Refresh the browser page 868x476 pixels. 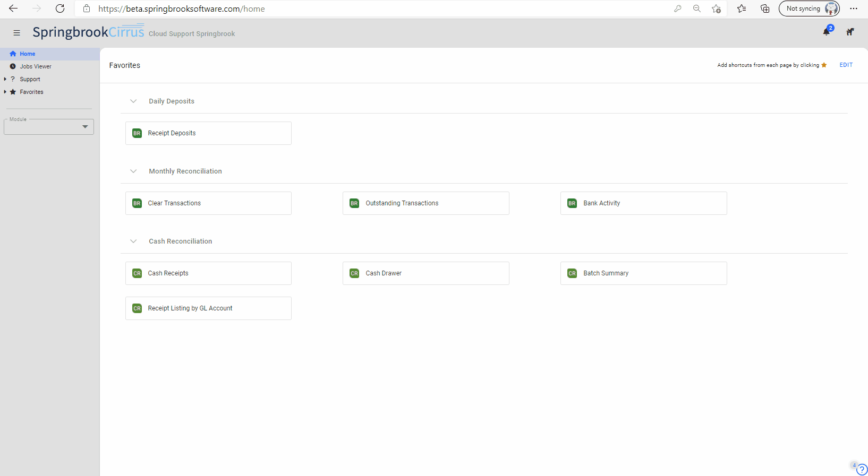[60, 8]
